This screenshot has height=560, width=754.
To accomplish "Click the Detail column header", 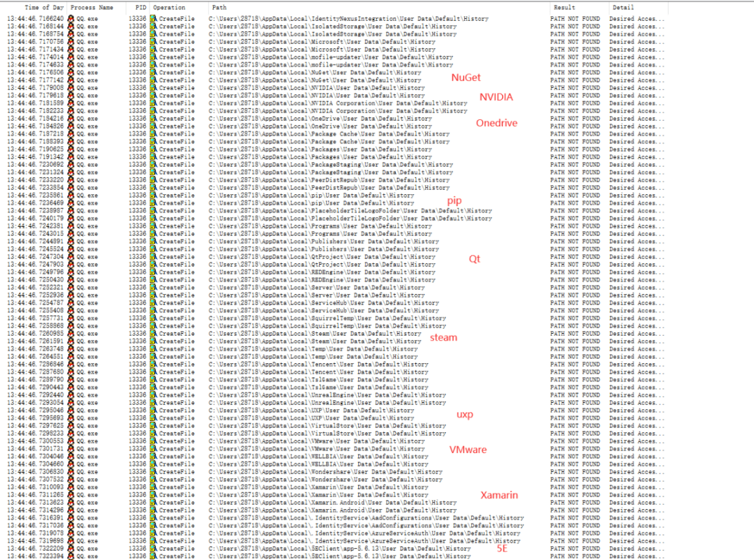I will [x=623, y=7].
